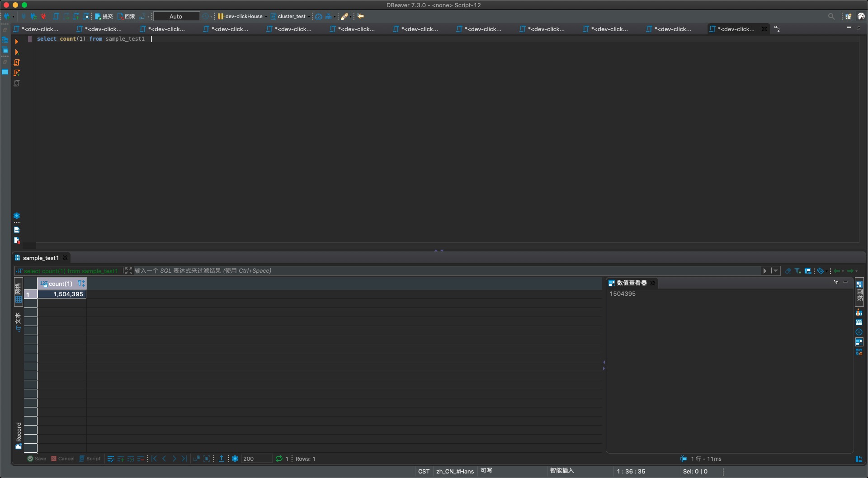The image size is (868, 478).
Task: Close the sample_test1 result tab
Action: (x=65, y=258)
